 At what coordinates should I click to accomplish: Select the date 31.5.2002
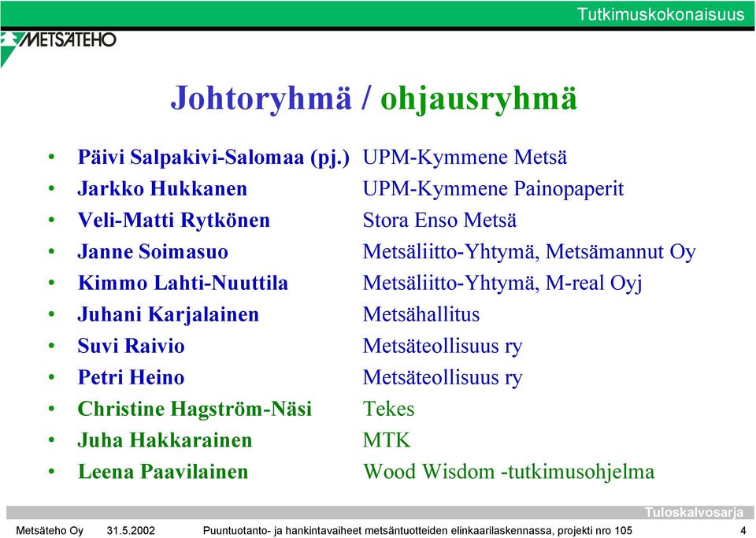click(x=131, y=531)
